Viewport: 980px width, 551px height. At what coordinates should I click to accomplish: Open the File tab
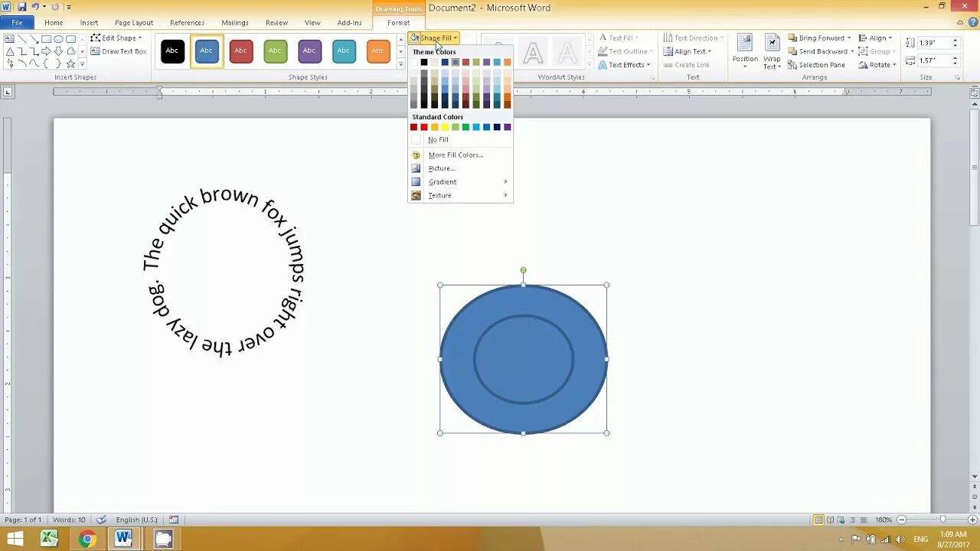coord(17,23)
